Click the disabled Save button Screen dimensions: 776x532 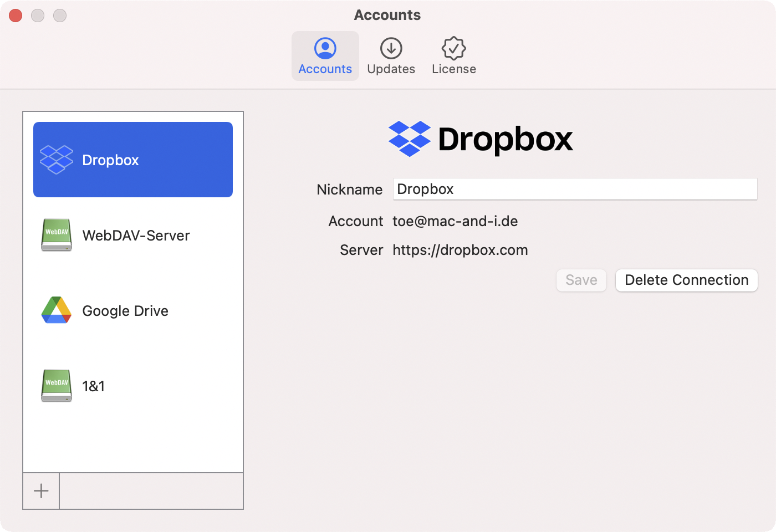(x=581, y=280)
